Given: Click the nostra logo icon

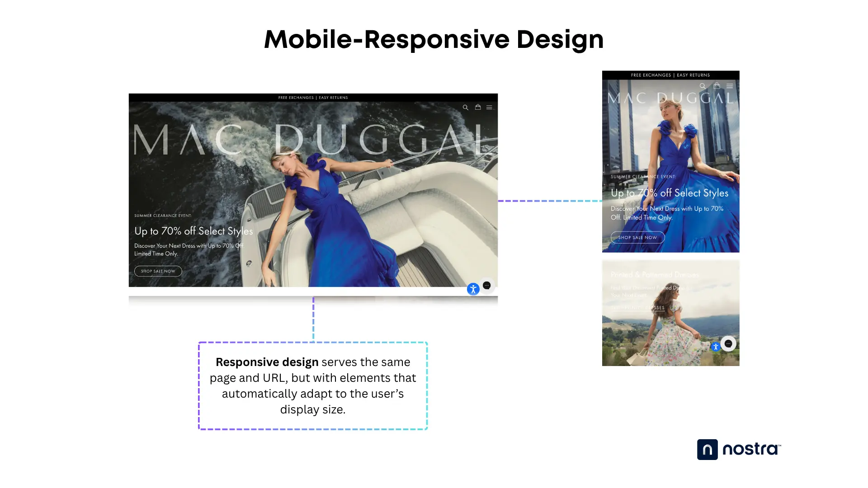Looking at the screenshot, I should coord(708,450).
